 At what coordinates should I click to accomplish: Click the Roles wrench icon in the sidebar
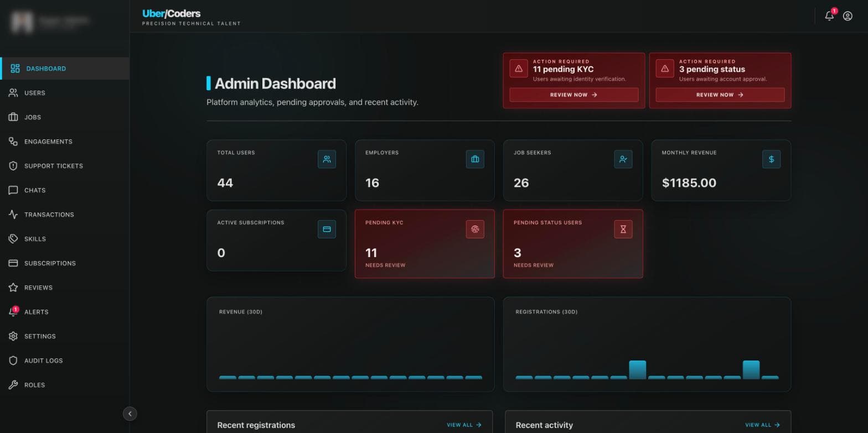[13, 385]
